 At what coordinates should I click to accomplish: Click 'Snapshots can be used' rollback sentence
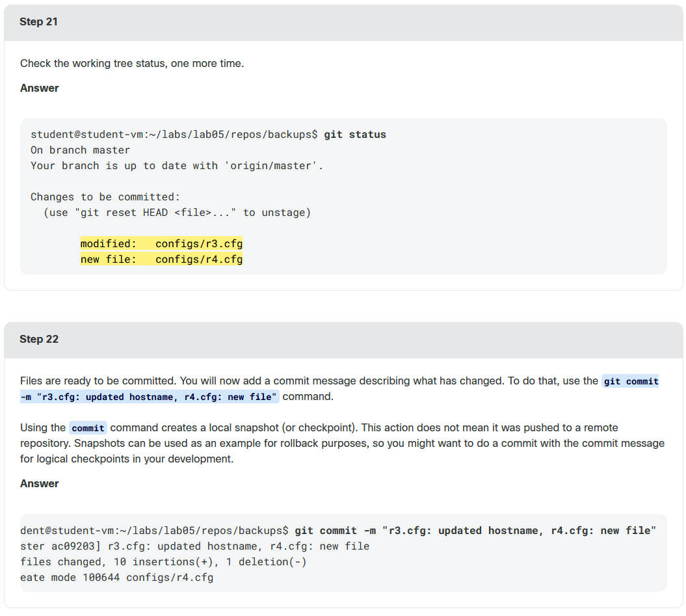tap(342, 444)
